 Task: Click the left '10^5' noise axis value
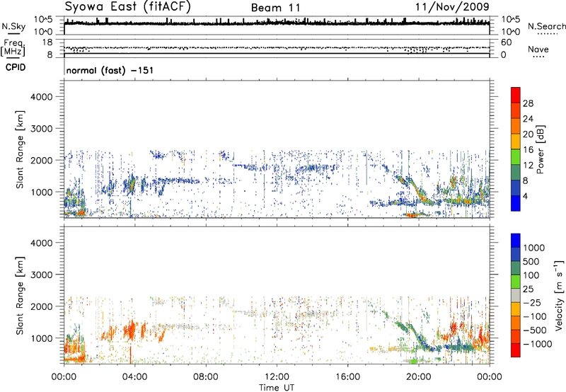(43, 19)
